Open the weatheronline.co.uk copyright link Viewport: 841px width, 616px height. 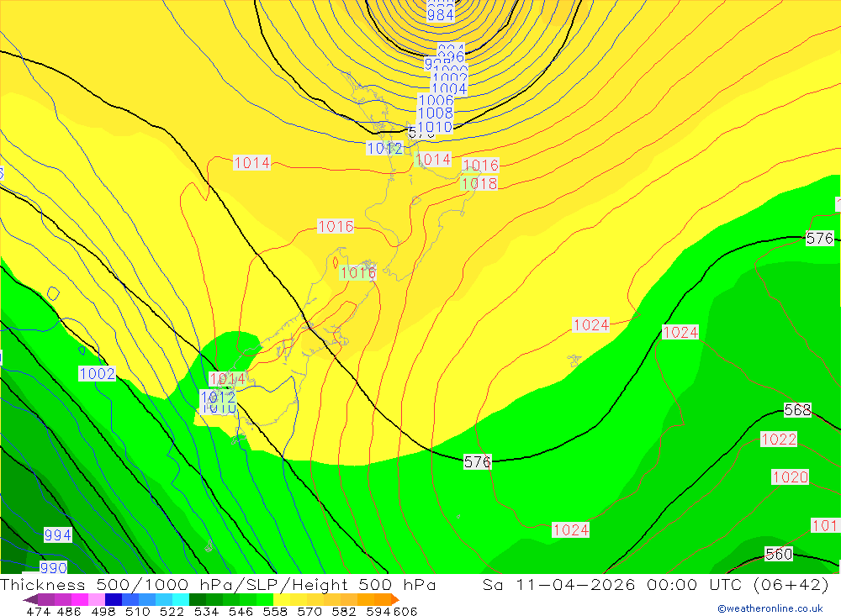pos(770,608)
